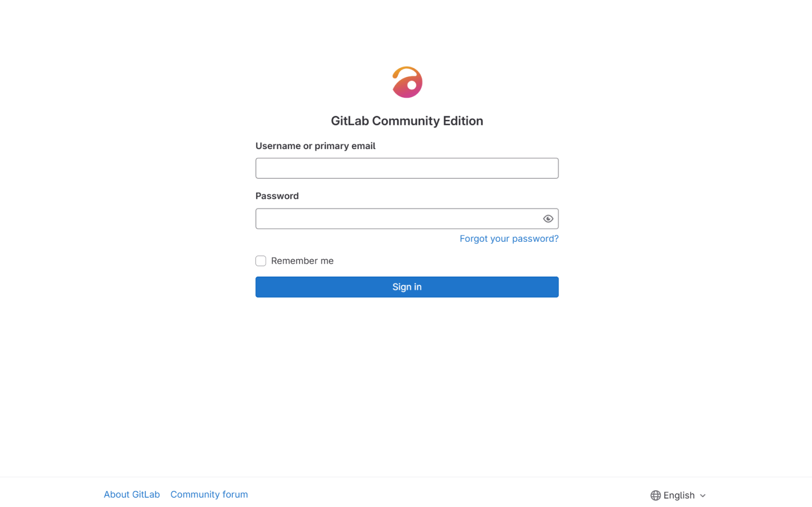Select the language switcher in footer
Screen dimensions: 812x507
tap(678, 495)
